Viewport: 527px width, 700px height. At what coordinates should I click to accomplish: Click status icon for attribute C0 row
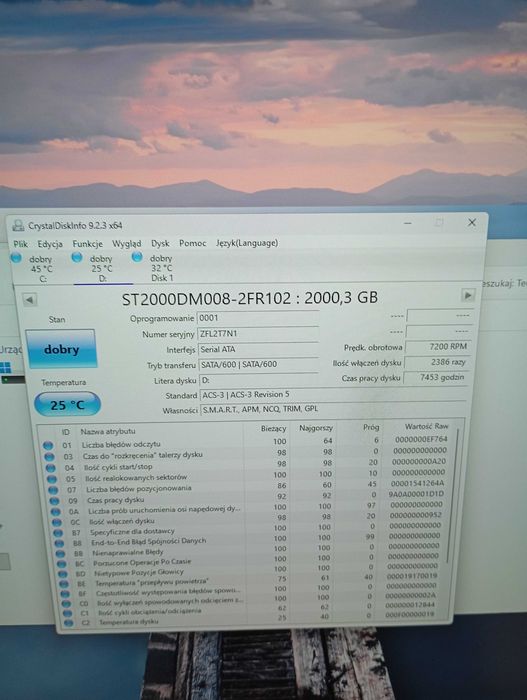[x=67, y=604]
